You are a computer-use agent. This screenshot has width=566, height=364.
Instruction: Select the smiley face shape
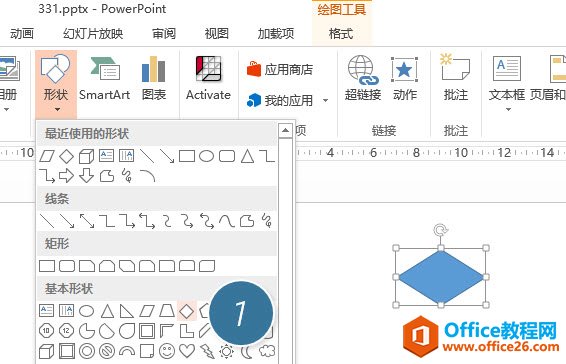[x=167, y=351]
